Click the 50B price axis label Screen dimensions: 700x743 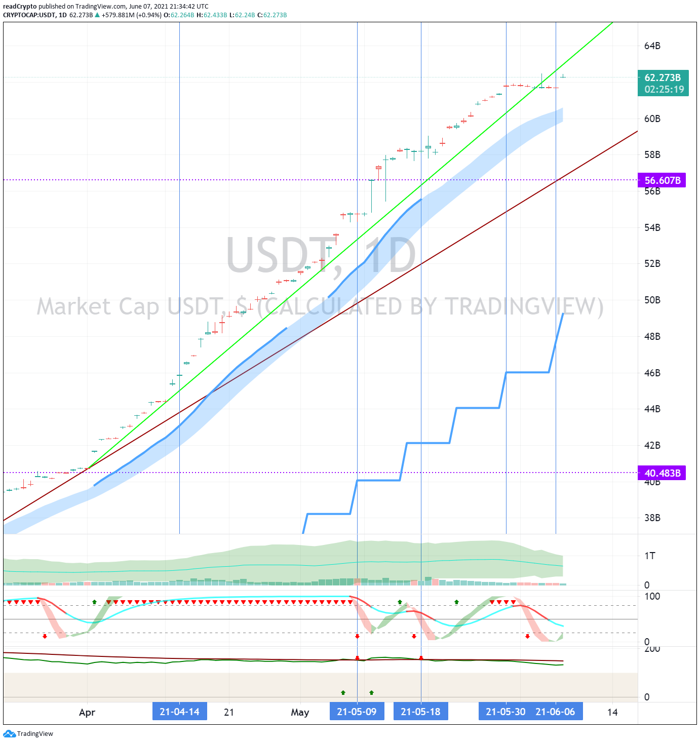point(652,300)
